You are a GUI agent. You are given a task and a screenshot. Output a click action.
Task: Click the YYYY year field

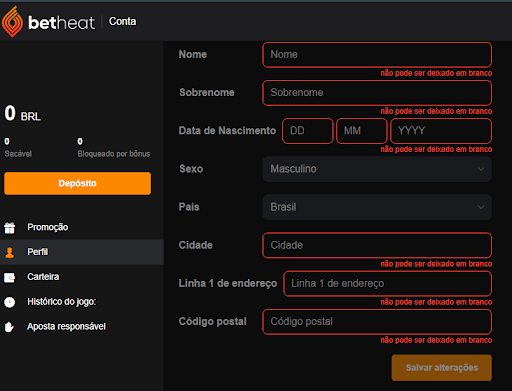[441, 131]
